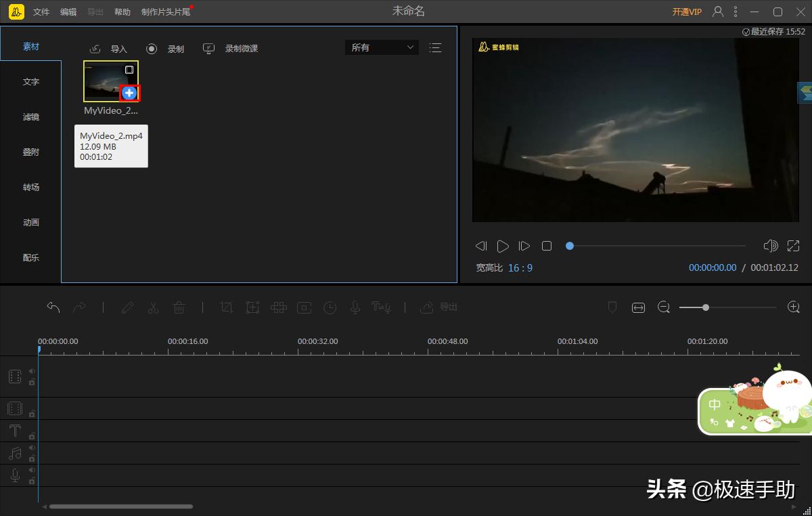Open the 16:9 aspect ratio selector

pos(520,267)
